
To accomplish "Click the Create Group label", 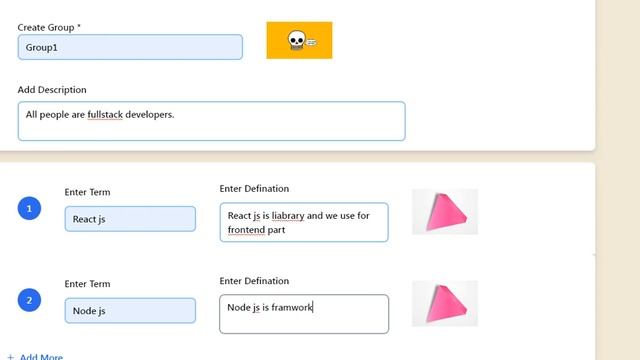I will (x=49, y=27).
